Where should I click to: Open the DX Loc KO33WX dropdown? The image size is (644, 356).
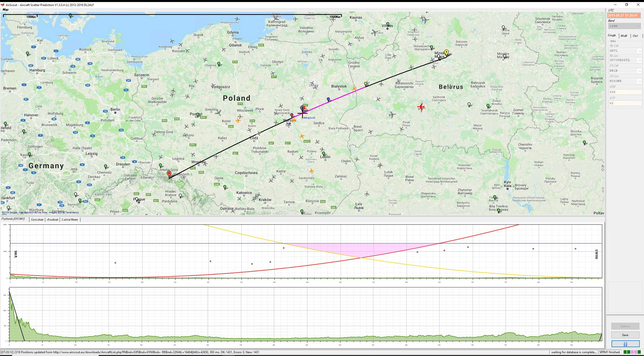(x=639, y=81)
